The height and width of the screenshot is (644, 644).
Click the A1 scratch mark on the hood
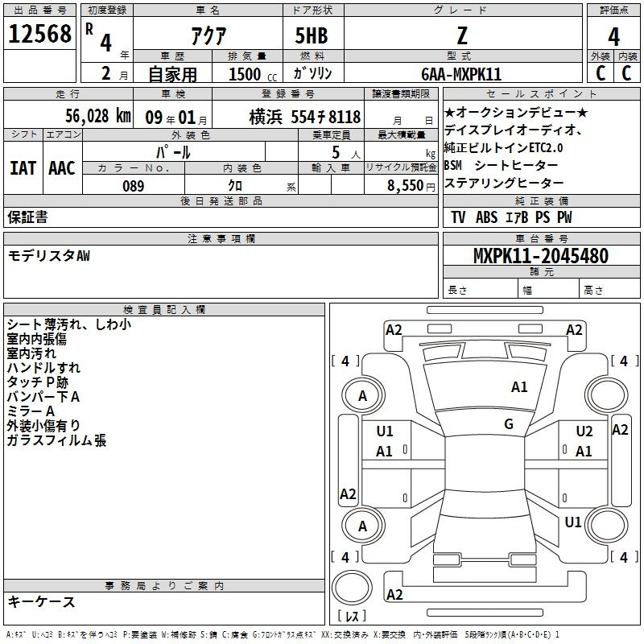(x=519, y=387)
